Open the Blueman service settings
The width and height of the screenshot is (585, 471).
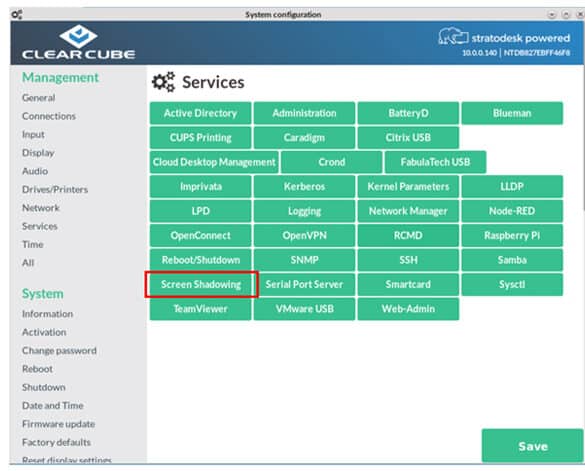click(x=512, y=113)
